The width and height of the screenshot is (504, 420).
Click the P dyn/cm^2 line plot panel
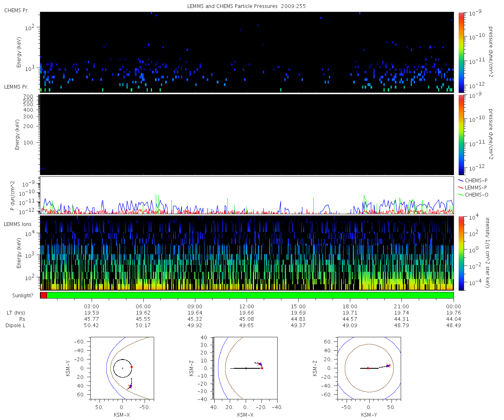(247, 195)
